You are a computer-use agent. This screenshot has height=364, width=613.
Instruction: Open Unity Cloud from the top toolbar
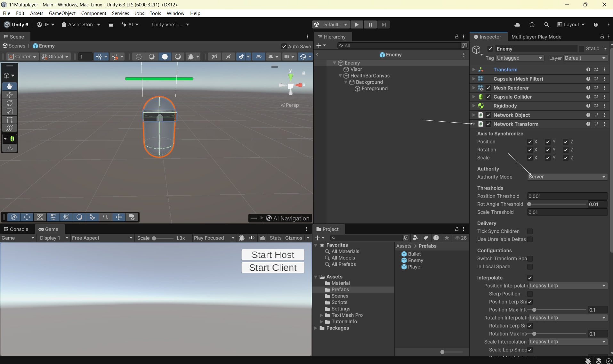(x=517, y=25)
